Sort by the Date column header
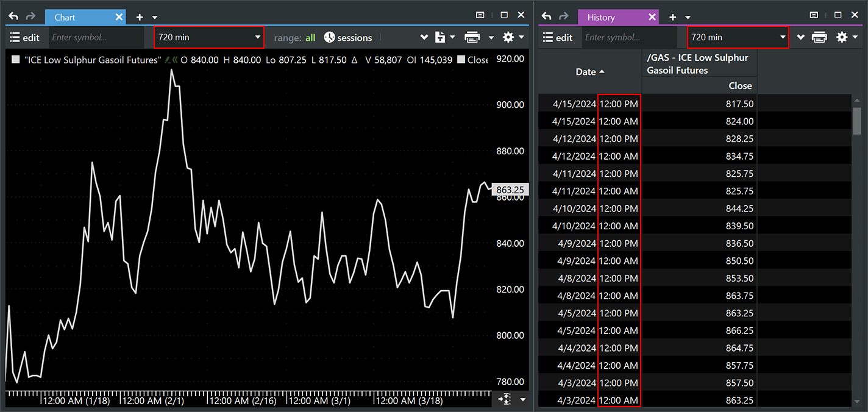The image size is (868, 412). click(x=590, y=72)
